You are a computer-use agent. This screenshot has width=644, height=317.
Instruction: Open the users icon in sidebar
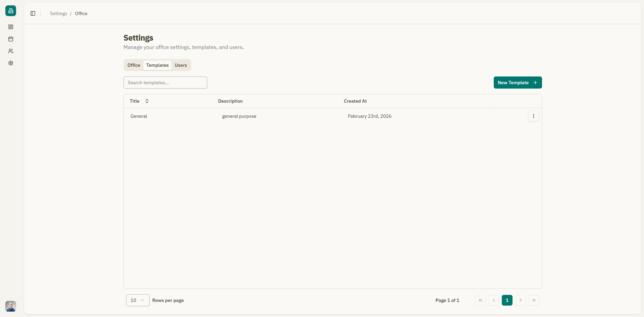coord(11,51)
